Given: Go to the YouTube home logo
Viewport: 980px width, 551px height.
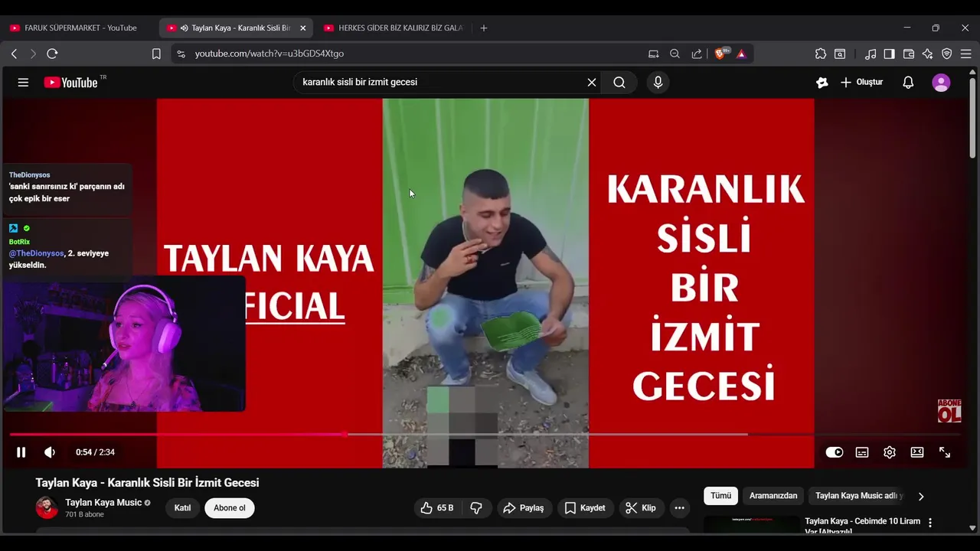Looking at the screenshot, I should pyautogui.click(x=70, y=83).
